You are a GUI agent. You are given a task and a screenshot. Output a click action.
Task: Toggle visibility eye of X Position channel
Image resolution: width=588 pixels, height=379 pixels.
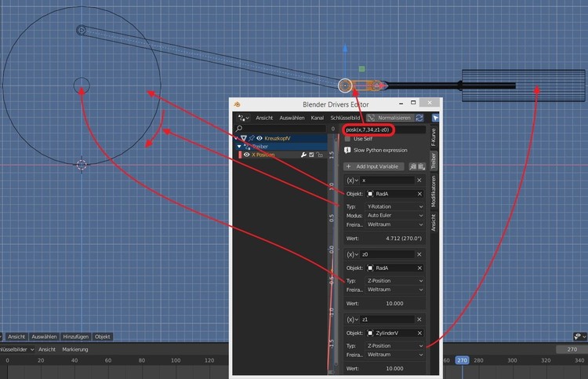246,155
